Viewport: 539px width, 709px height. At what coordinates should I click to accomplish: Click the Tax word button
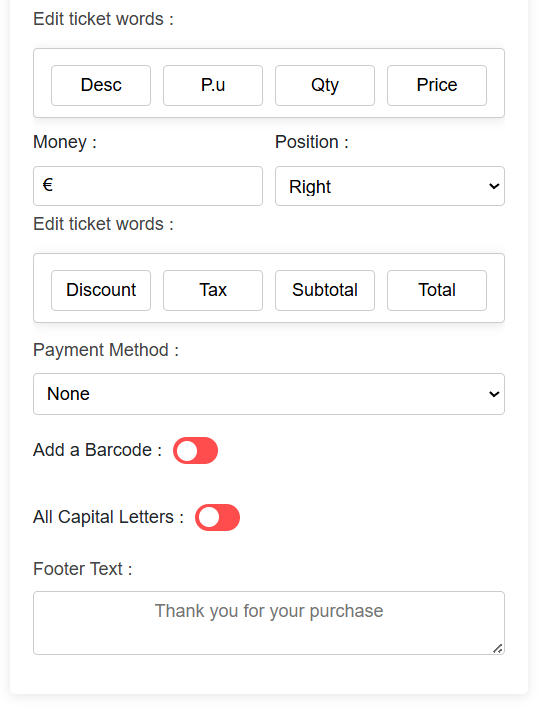click(213, 290)
